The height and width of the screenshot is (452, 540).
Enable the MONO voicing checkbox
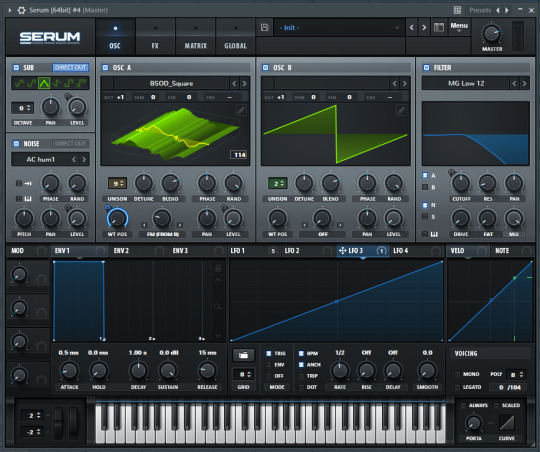click(x=457, y=374)
